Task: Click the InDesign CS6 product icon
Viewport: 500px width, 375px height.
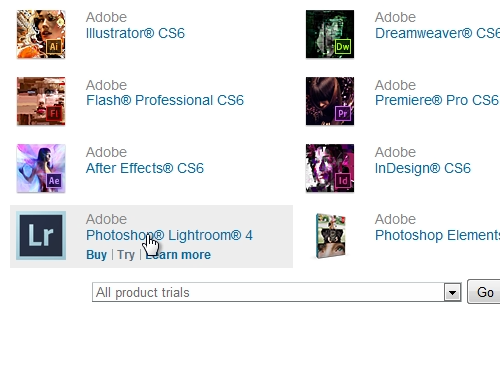Action: 330,168
